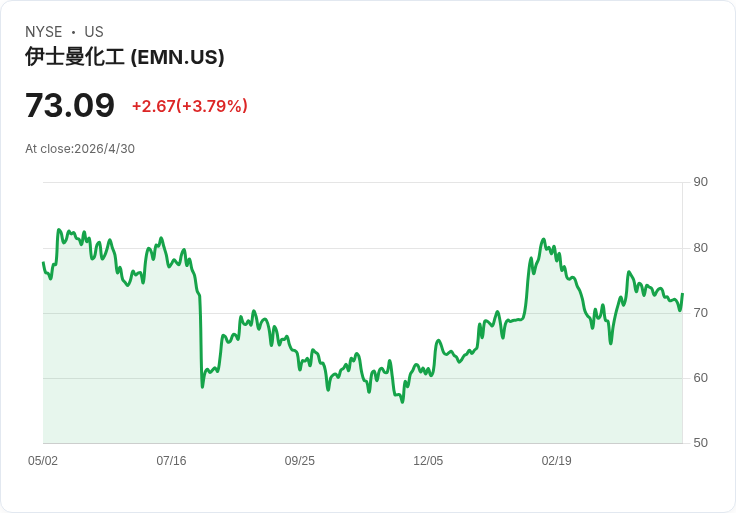Click the bottom of the sharp late-July drop
Image resolution: width=736 pixels, height=513 pixels.
point(202,386)
